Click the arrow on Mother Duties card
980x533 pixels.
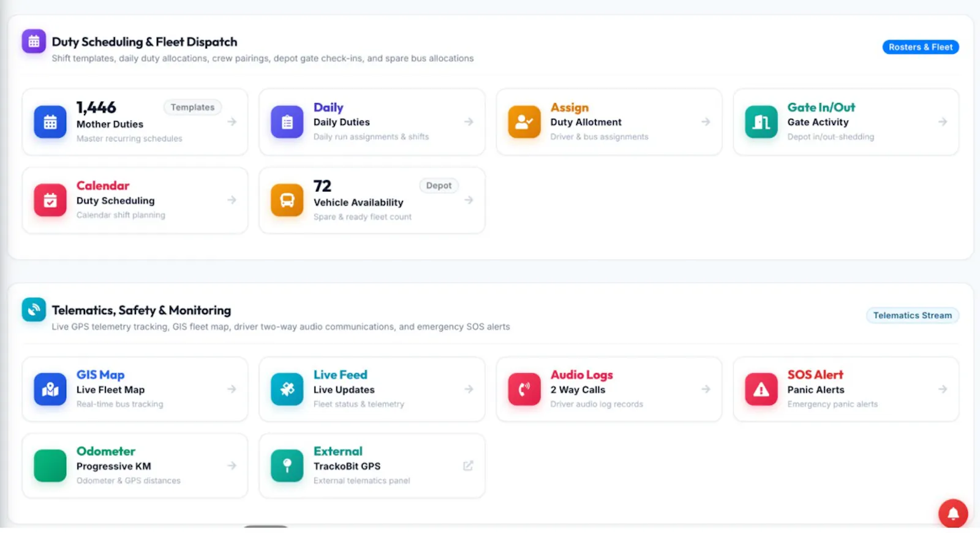[x=232, y=122]
